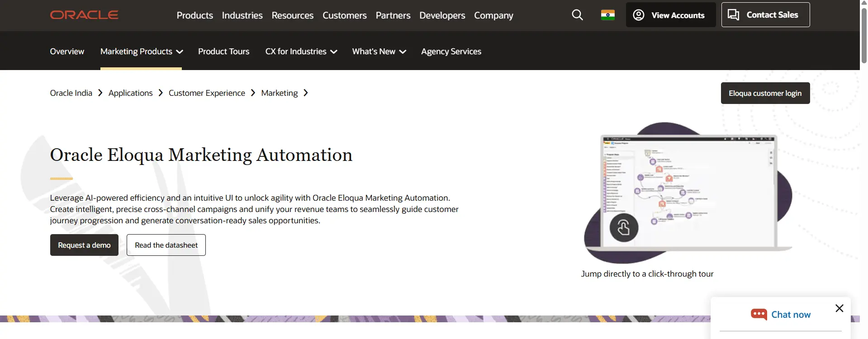
Task: Open Agency Services in the navigation
Action: (x=451, y=52)
